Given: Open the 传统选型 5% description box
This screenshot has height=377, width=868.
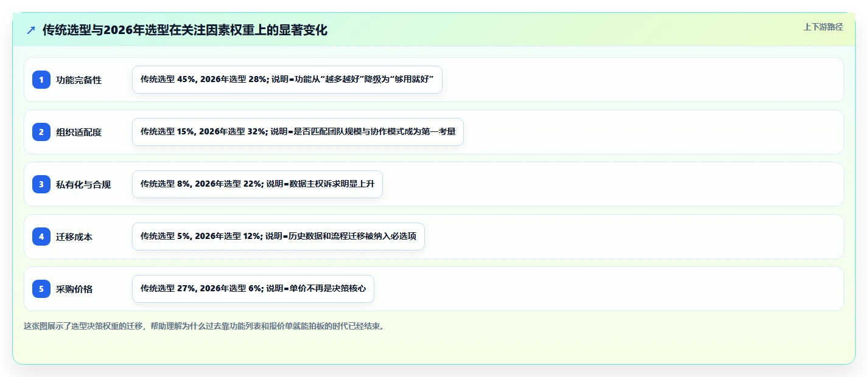Looking at the screenshot, I should pyautogui.click(x=278, y=237).
